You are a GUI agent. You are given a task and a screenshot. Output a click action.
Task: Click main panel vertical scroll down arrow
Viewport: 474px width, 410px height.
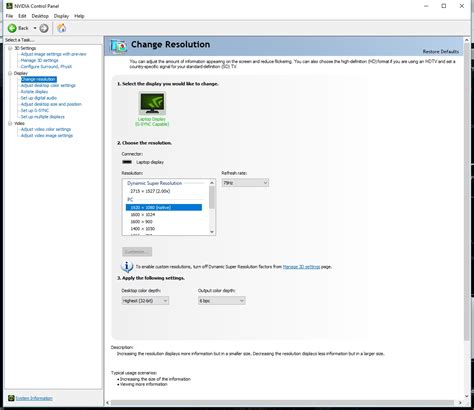467,396
